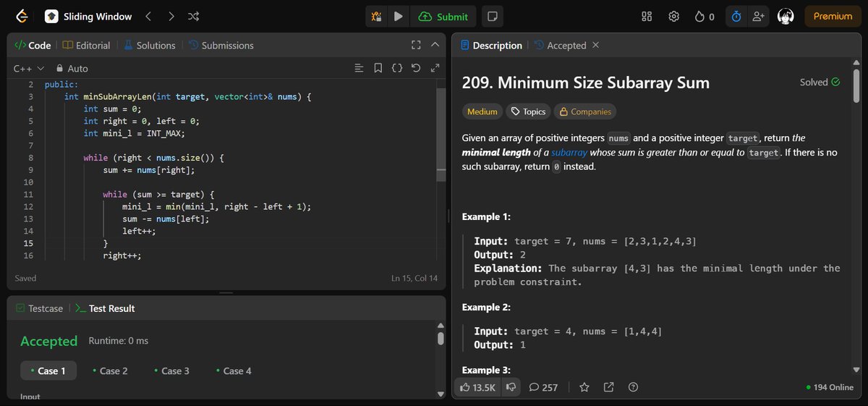Image resolution: width=868 pixels, height=406 pixels.
Task: Open the 257 comments
Action: click(x=543, y=387)
